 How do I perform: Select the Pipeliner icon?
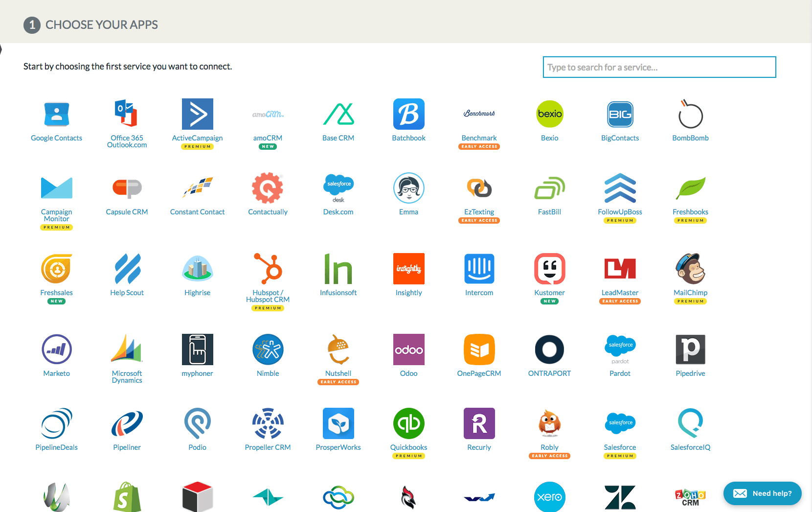pos(127,423)
